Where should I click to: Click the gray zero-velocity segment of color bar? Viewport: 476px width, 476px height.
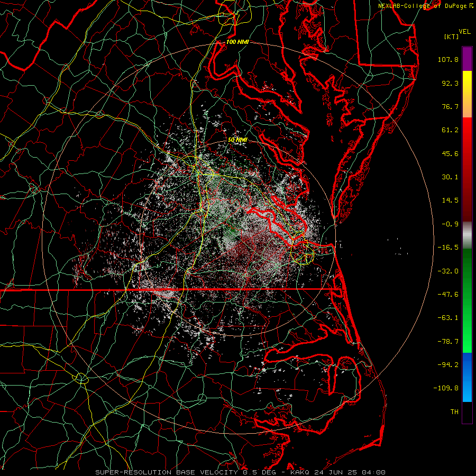tap(467, 235)
